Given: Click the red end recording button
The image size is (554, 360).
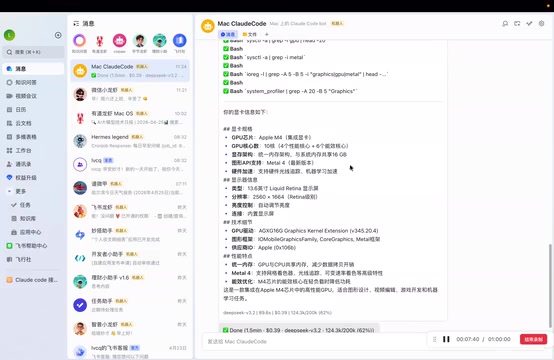Looking at the screenshot, I should coord(533,339).
